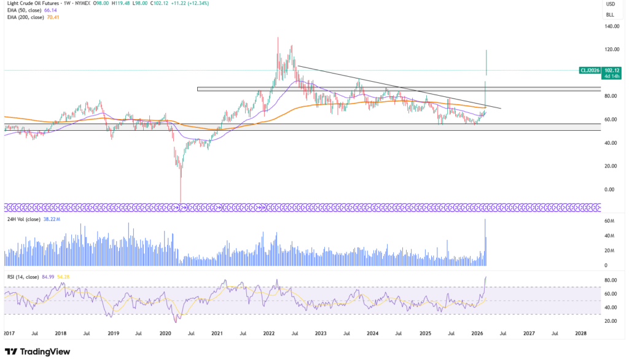Click the 80.00 mark on the RSI scale

click(x=611, y=281)
